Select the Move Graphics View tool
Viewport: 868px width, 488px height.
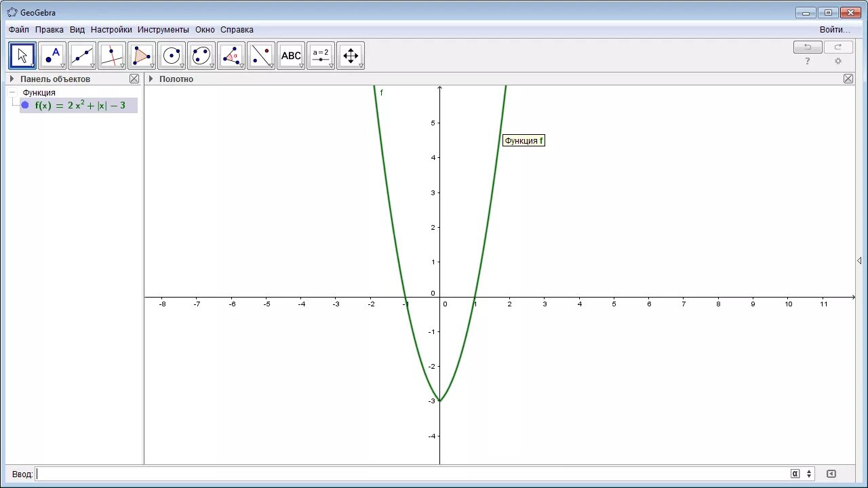pos(351,56)
